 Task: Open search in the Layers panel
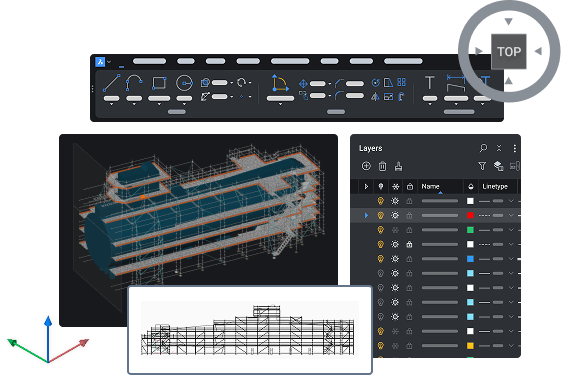483,148
